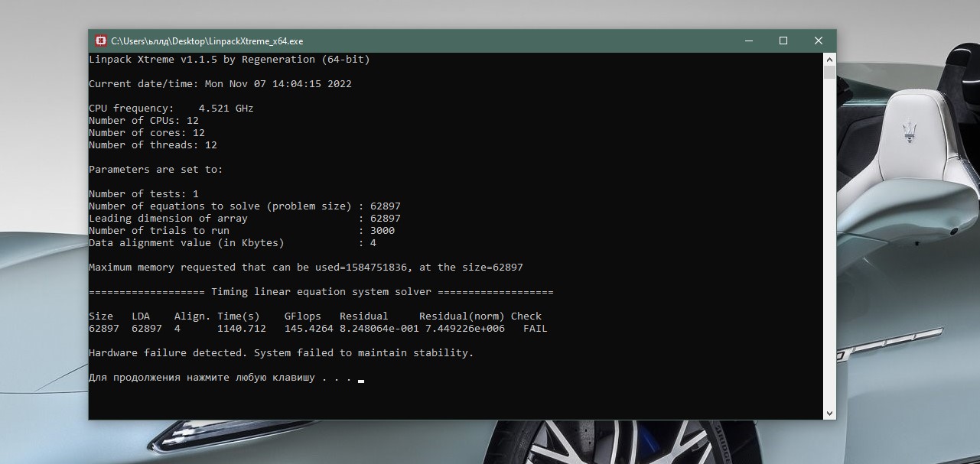
Task: Click the normalized residual 7.449226e+006
Action: 465,329
